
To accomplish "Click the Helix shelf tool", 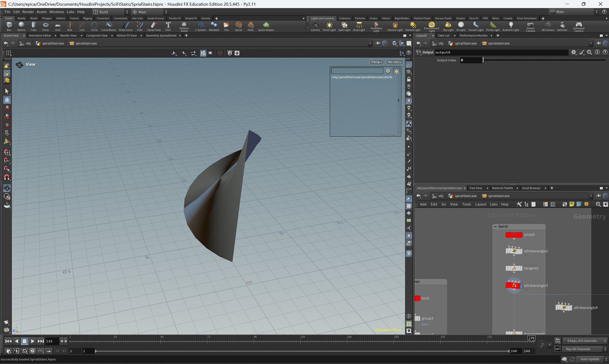I will [251, 26].
